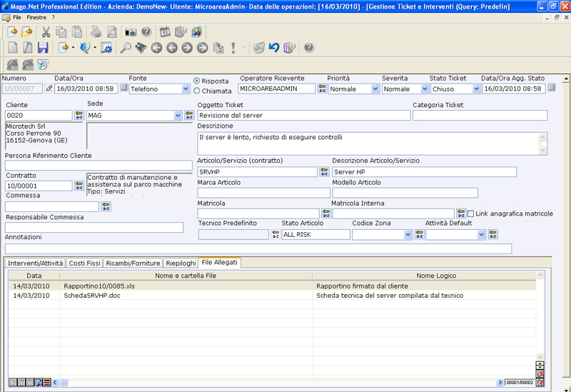The image size is (571, 392).
Task: Select the Rapportino10/0085.xls file row
Action: click(x=272, y=286)
